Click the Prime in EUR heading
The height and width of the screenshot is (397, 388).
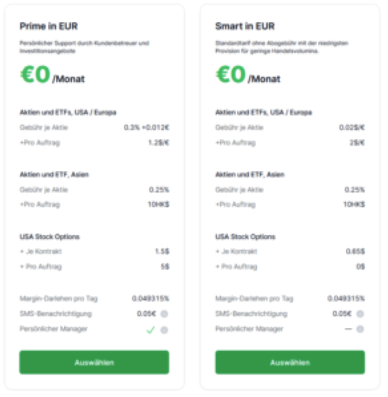pyautogui.click(x=49, y=26)
